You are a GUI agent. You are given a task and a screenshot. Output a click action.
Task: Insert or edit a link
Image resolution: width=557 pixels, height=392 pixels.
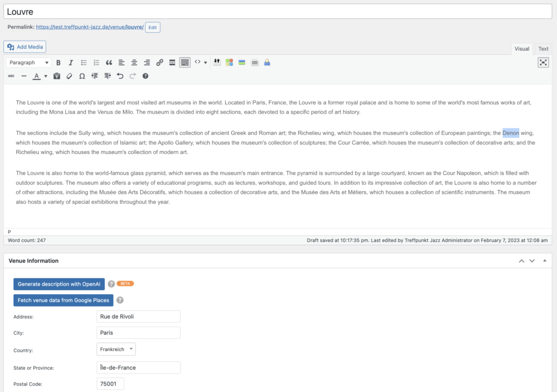tap(160, 62)
